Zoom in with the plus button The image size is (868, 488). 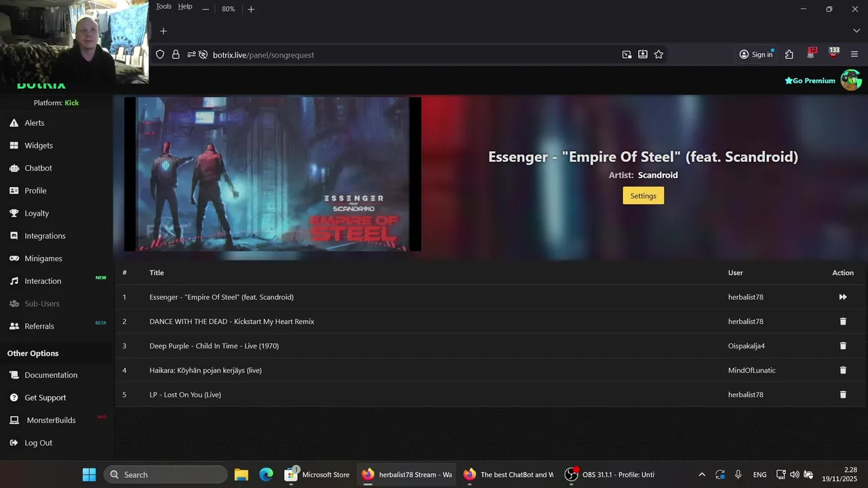point(251,9)
